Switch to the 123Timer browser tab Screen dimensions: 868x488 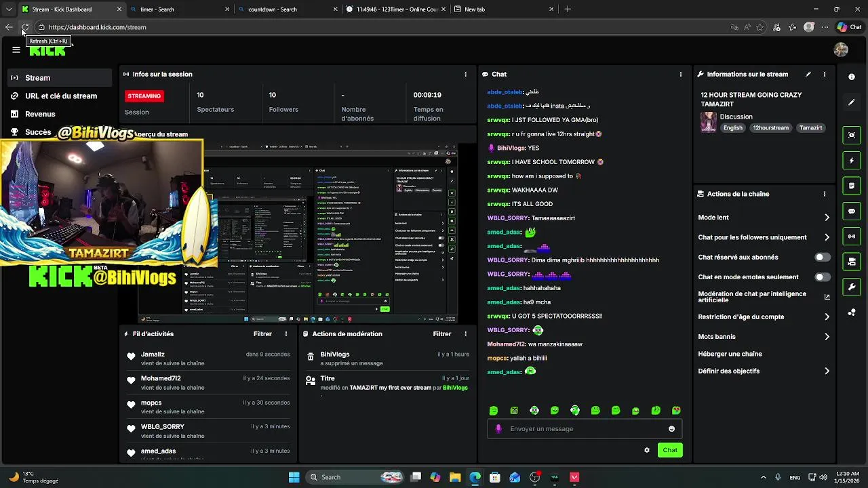point(396,9)
